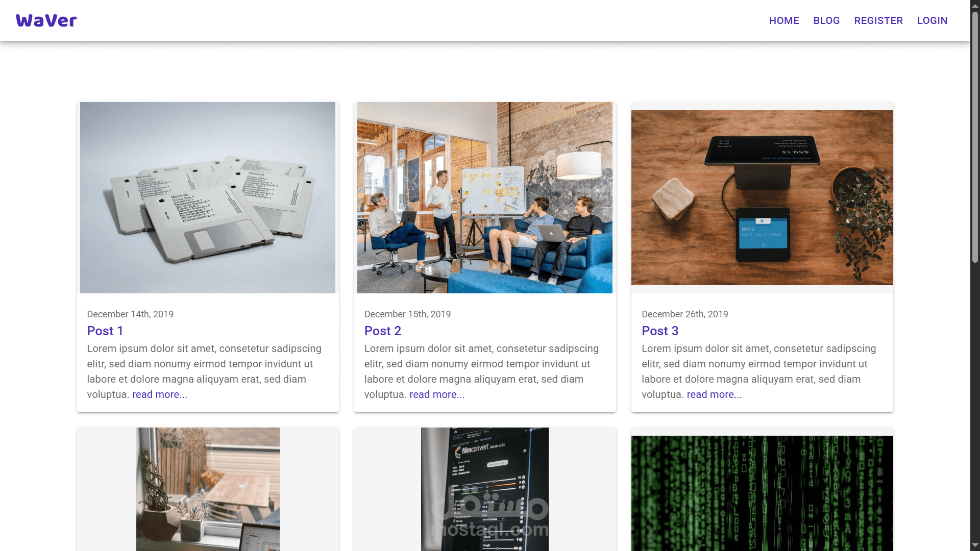Open the filmconvert screen thumbnail

(x=484, y=489)
